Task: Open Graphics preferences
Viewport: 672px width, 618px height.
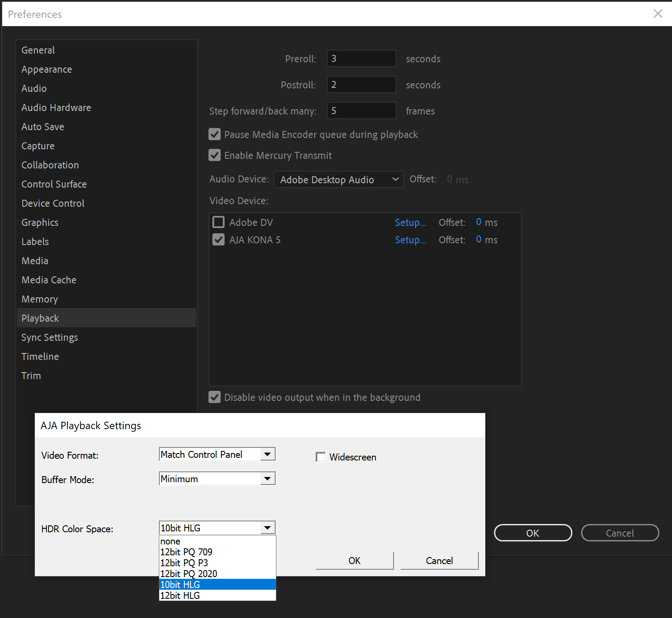Action: (x=106, y=222)
